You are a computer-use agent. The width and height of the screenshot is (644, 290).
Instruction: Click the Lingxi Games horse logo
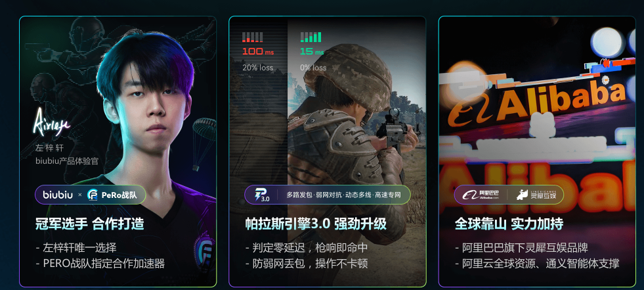523,195
